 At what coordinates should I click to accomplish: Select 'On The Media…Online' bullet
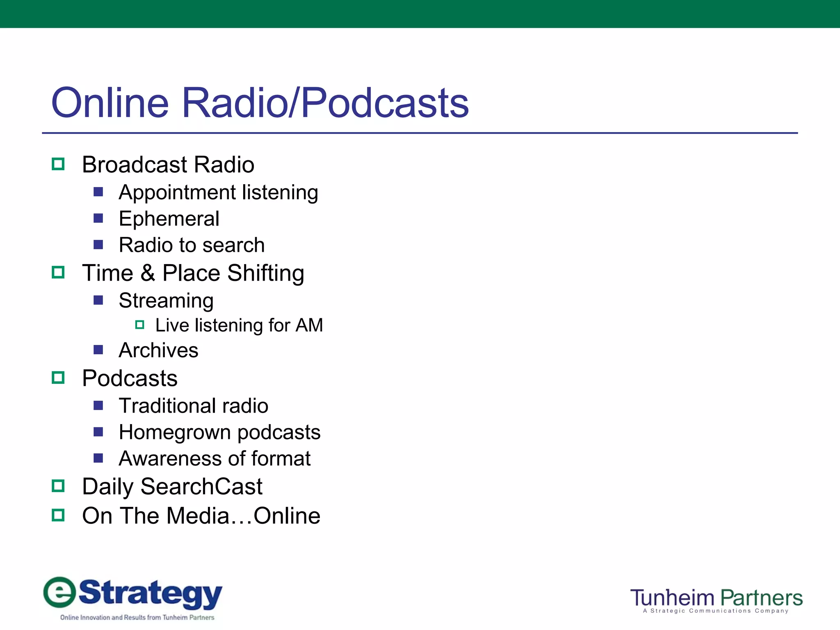(x=201, y=516)
